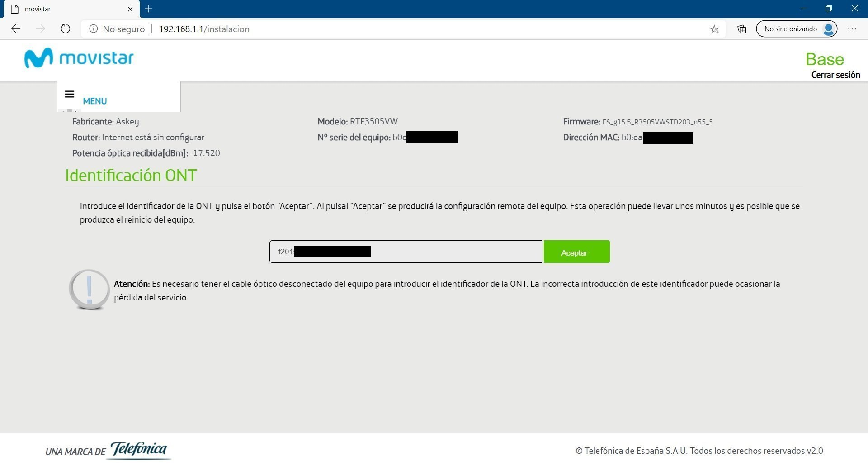This screenshot has width=868, height=466.
Task: Click the optical power value -17.520
Action: (205, 153)
